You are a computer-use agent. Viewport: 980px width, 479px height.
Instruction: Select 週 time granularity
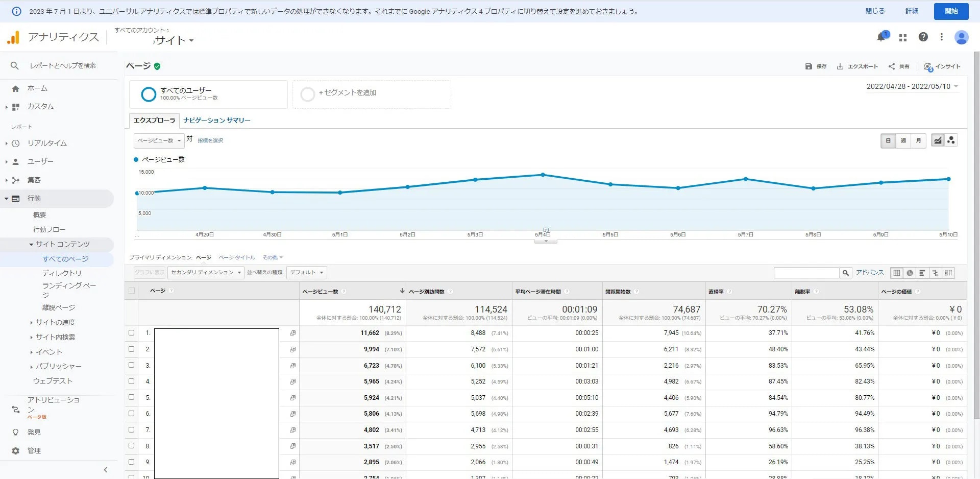903,141
